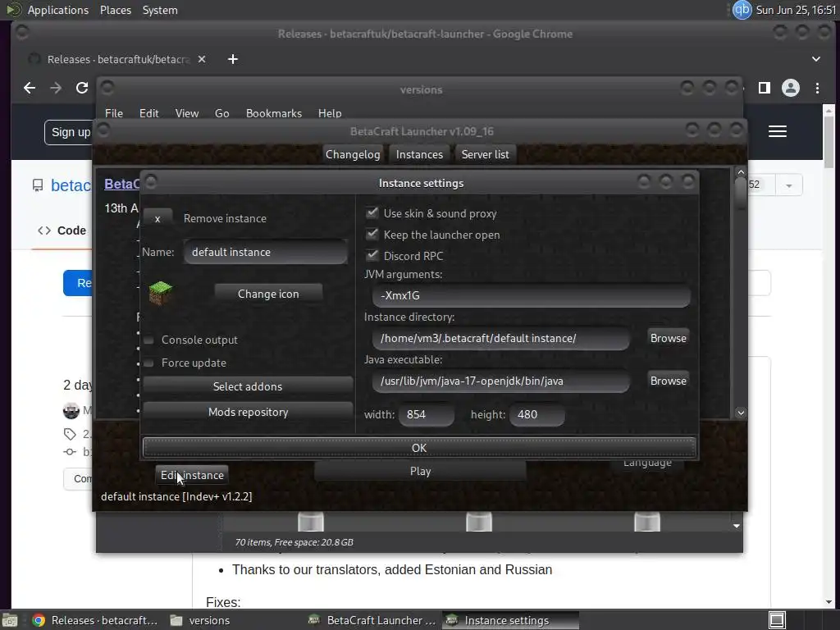Click the show desktop icon in taskbar

click(x=10, y=620)
